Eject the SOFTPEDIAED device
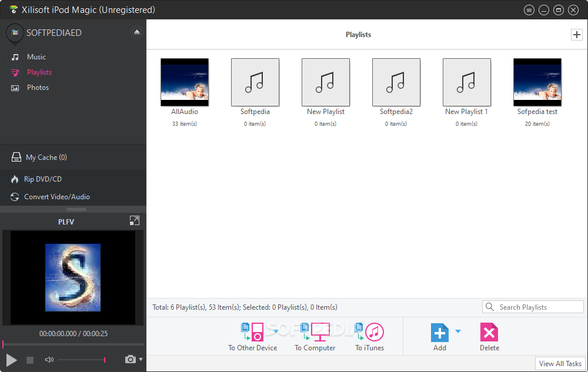The width and height of the screenshot is (588, 372). 137,32
